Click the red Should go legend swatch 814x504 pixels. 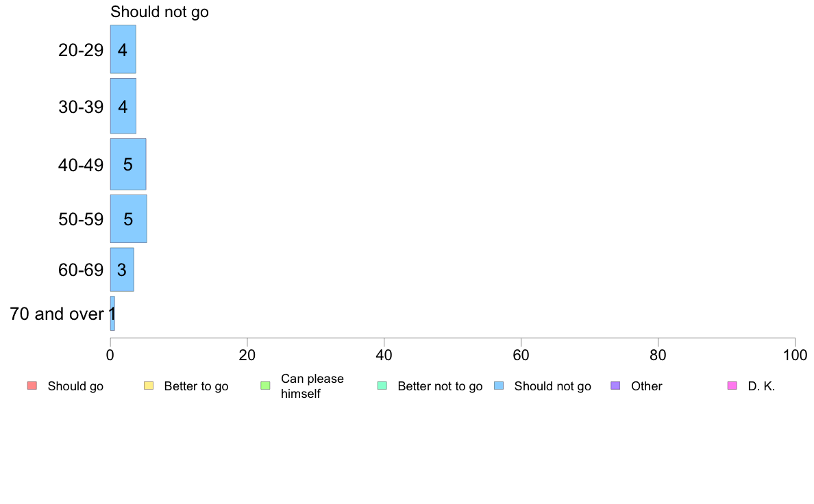(32, 386)
